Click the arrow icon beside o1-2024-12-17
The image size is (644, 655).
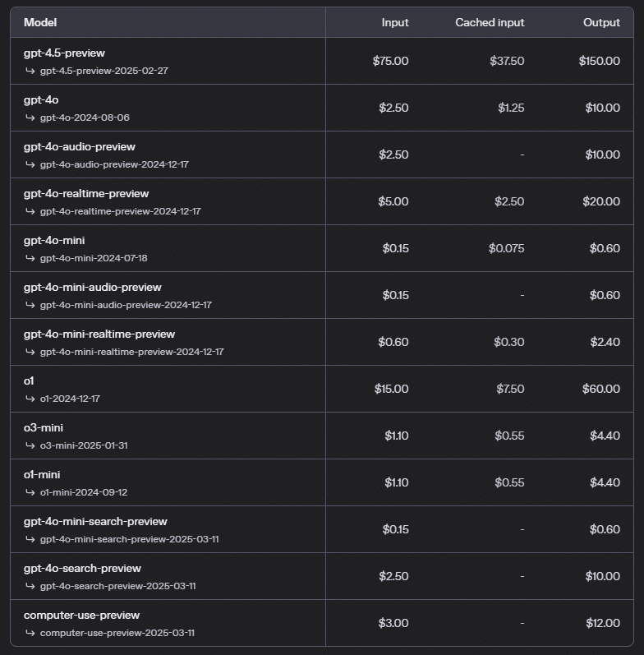[30, 399]
